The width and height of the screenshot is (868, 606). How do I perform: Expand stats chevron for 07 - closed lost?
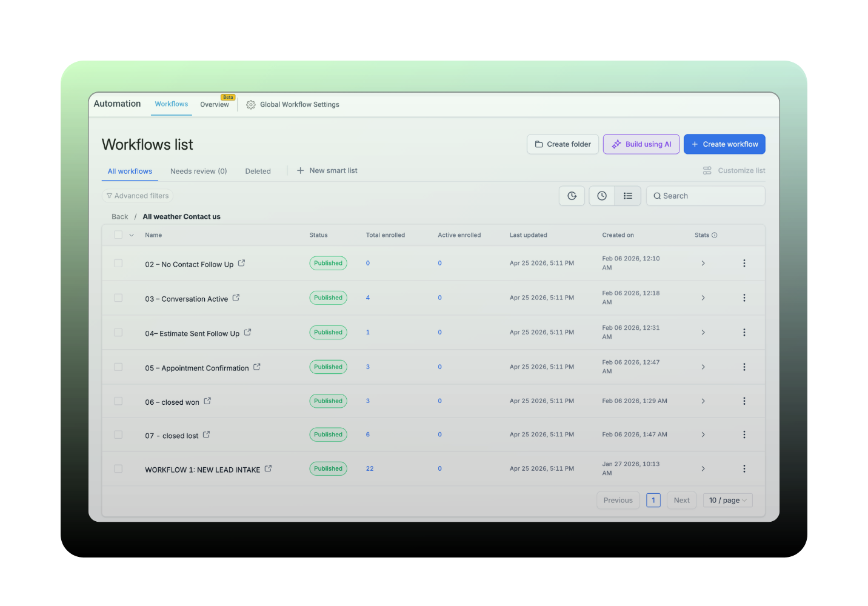[703, 435]
